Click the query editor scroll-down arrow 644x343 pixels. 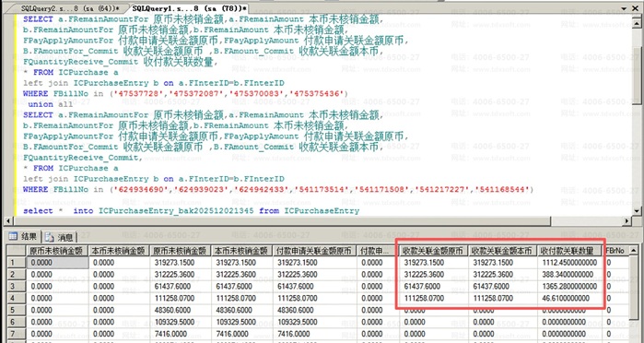click(636, 210)
